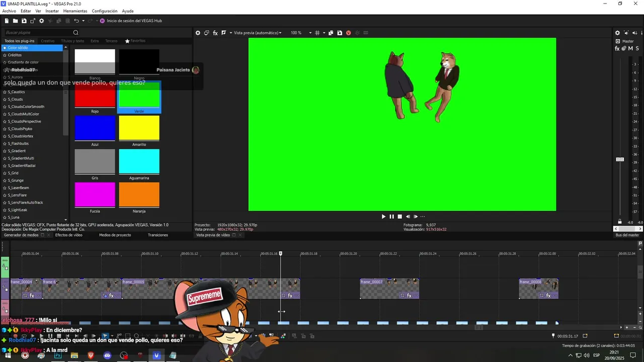Open a project with the folder icon
The width and height of the screenshot is (644, 362).
(15, 21)
